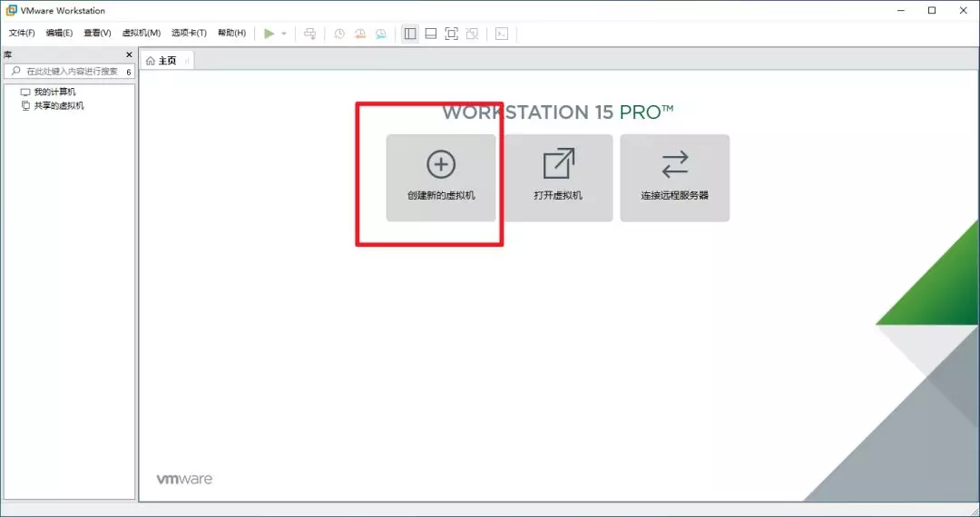The width and height of the screenshot is (980, 517).
Task: Click the 打开虚拟机 button
Action: point(558,178)
